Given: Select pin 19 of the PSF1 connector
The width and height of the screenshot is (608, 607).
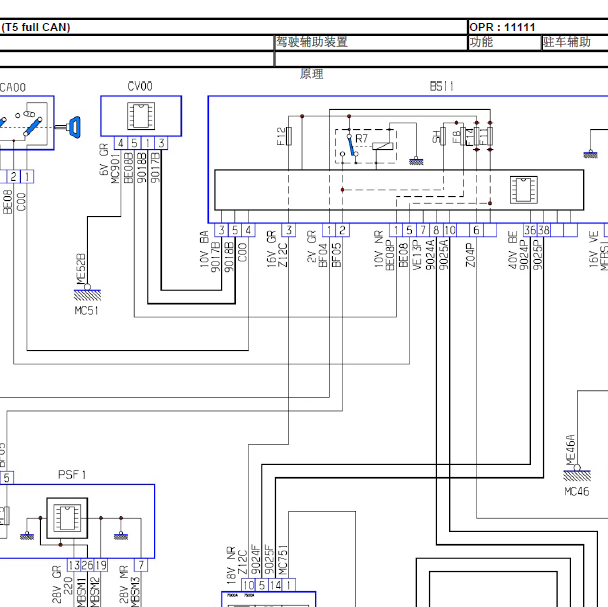Looking at the screenshot, I should 101,565.
